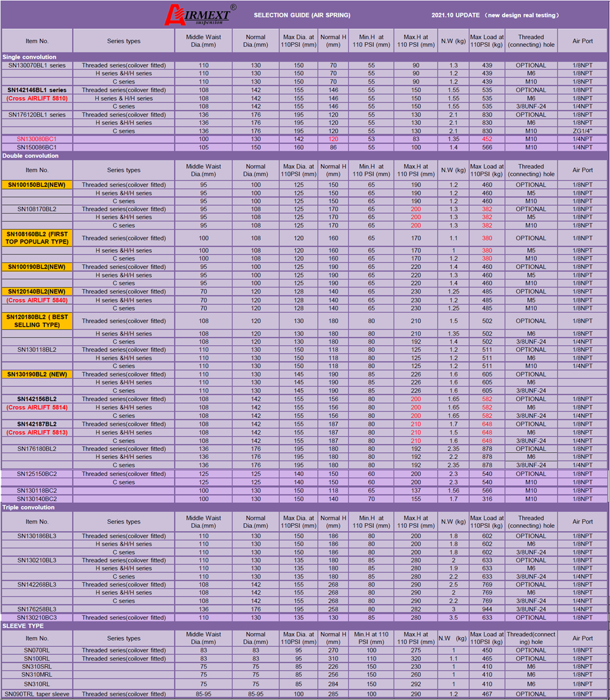
Task: Select sleeve item 'SN310SRL'
Action: [37, 666]
